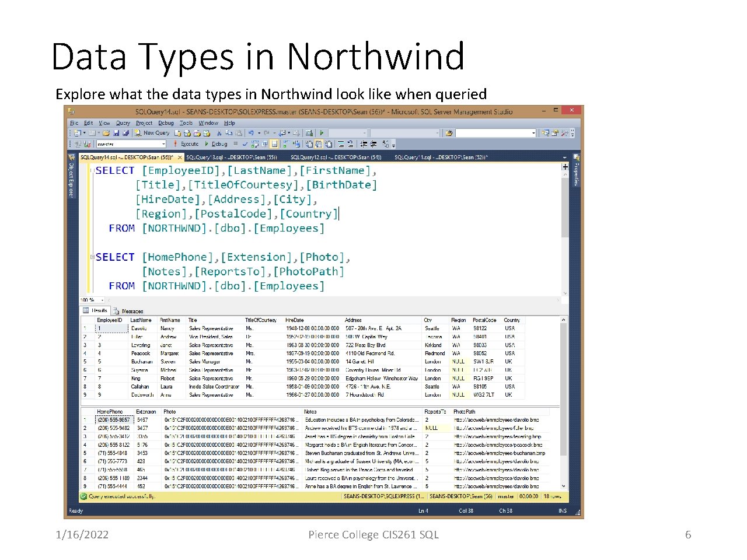Click the Parse checkmark icon
Viewport: 747px width, 560px height.
pyautogui.click(x=245, y=144)
